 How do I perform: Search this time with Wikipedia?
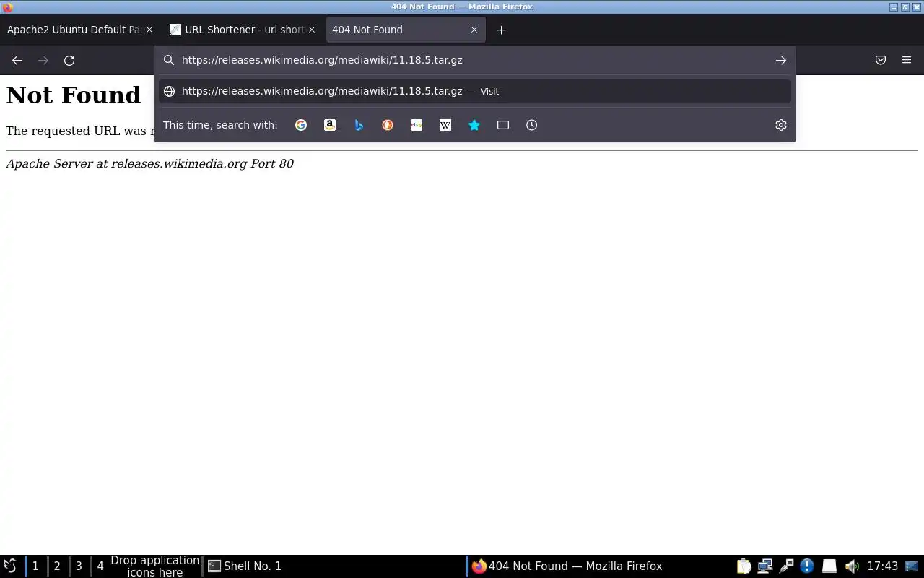coord(445,125)
